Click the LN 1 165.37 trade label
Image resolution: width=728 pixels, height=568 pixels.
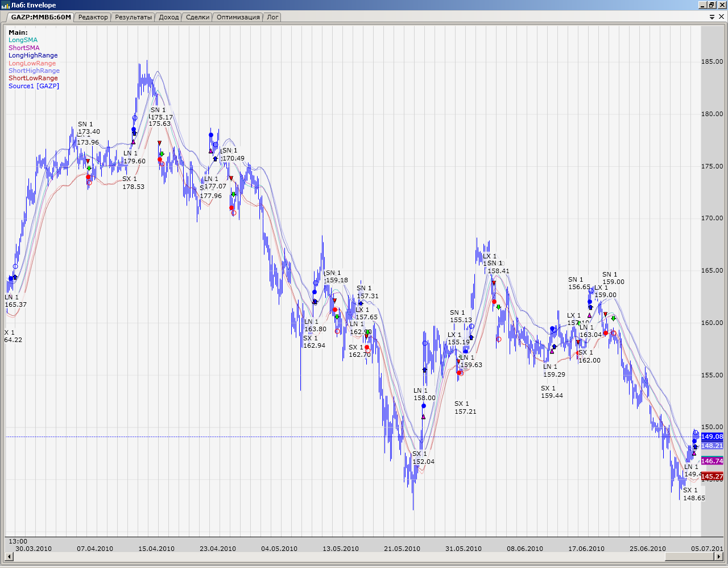16,301
